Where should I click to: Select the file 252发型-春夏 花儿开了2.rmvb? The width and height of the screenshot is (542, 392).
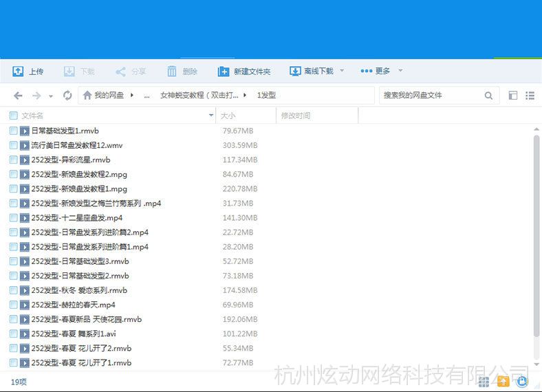tap(82, 349)
